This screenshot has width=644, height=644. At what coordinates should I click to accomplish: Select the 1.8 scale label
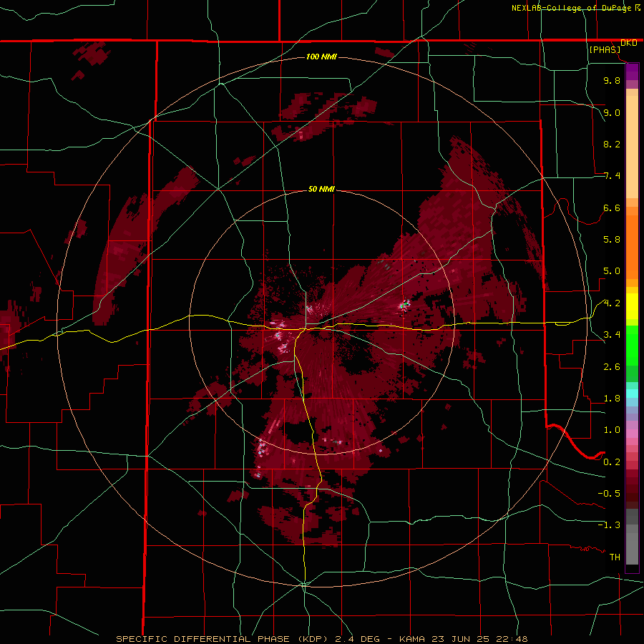612,399
